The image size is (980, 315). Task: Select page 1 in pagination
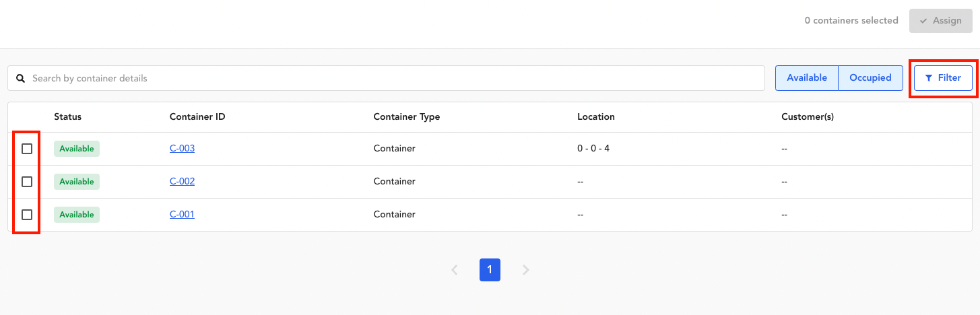(490, 270)
